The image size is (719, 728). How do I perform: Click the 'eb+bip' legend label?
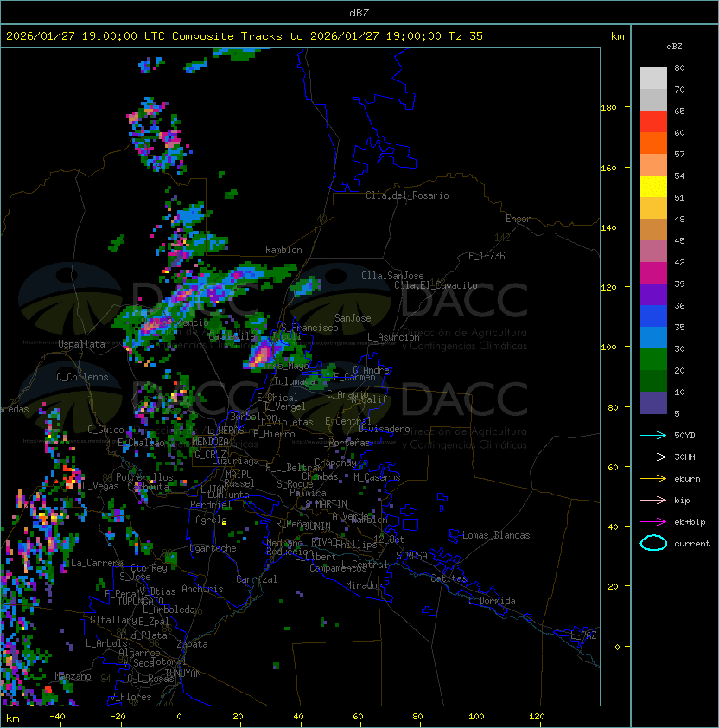click(690, 522)
